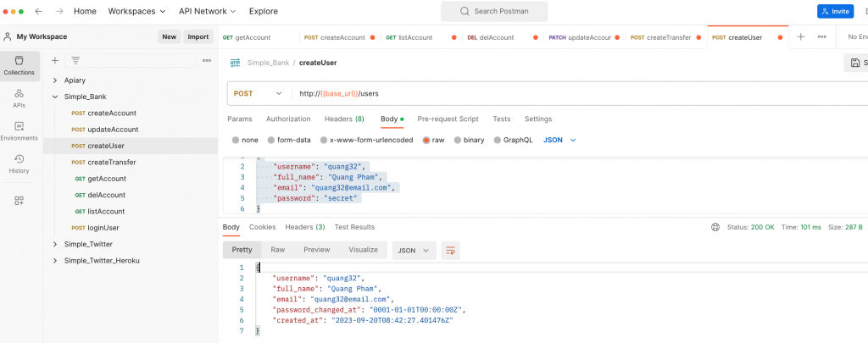
Task: Select the form-data body type
Action: click(289, 140)
